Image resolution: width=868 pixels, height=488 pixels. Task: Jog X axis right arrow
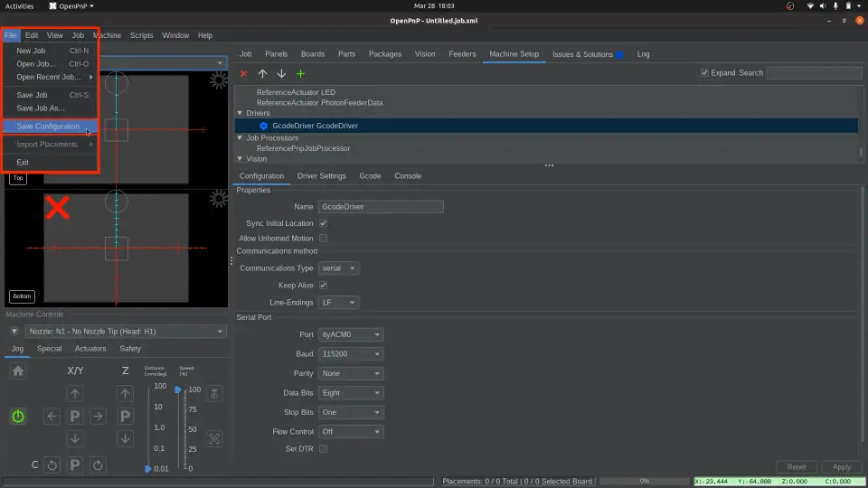pyautogui.click(x=98, y=416)
